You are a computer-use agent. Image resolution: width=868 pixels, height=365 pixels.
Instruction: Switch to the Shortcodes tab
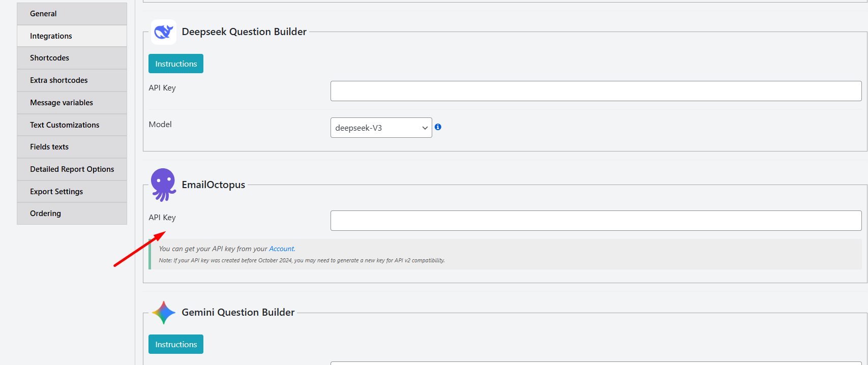pyautogui.click(x=72, y=58)
